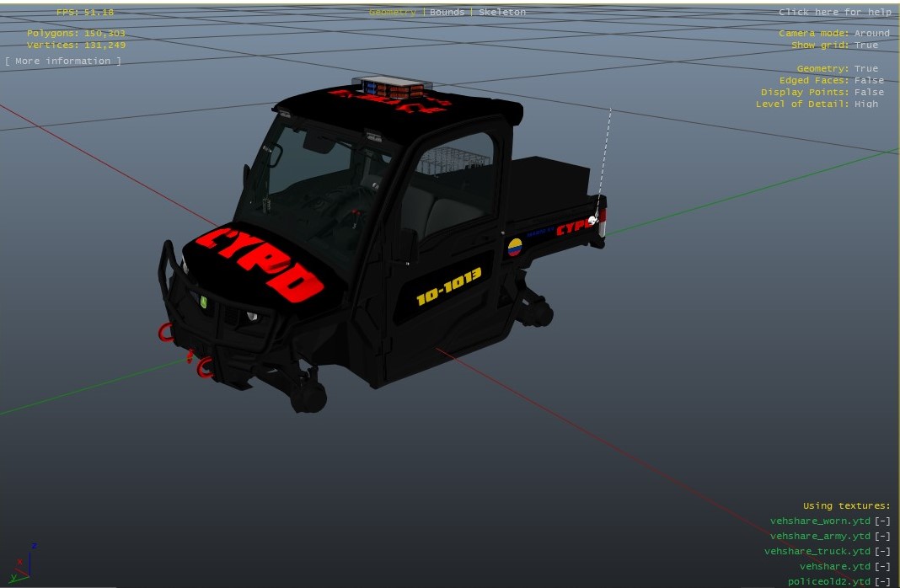Screen dimensions: 900x588
Task: Enable the Display Points option
Action: click(x=869, y=93)
